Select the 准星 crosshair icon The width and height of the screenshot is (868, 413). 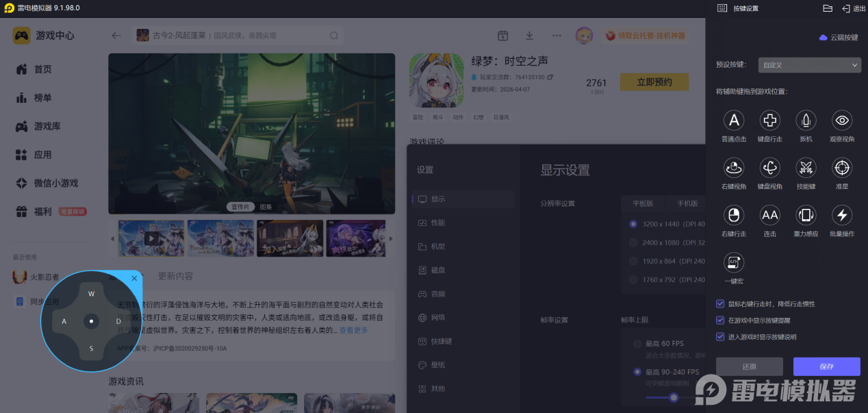coord(842,167)
